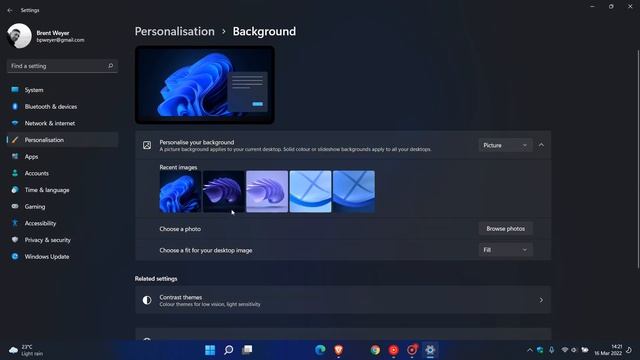Screen dimensions: 640x360
Task: Select the Personalisation sidebar item
Action: click(x=62, y=140)
